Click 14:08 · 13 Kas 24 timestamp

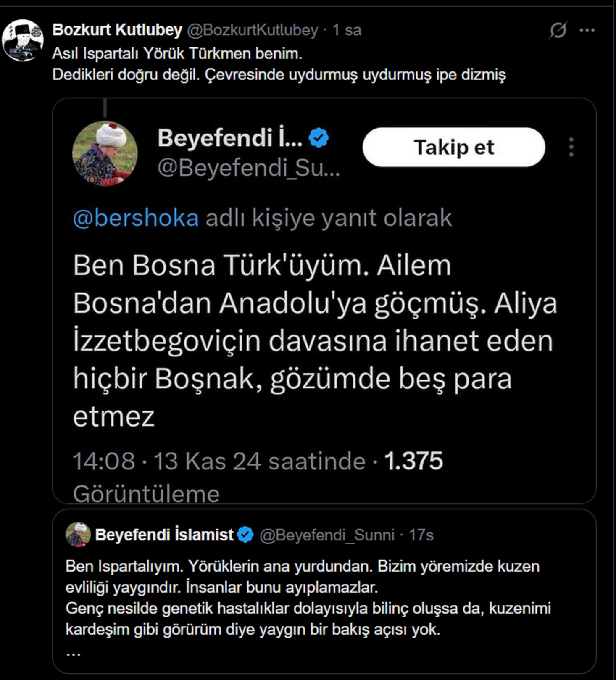coord(219,461)
